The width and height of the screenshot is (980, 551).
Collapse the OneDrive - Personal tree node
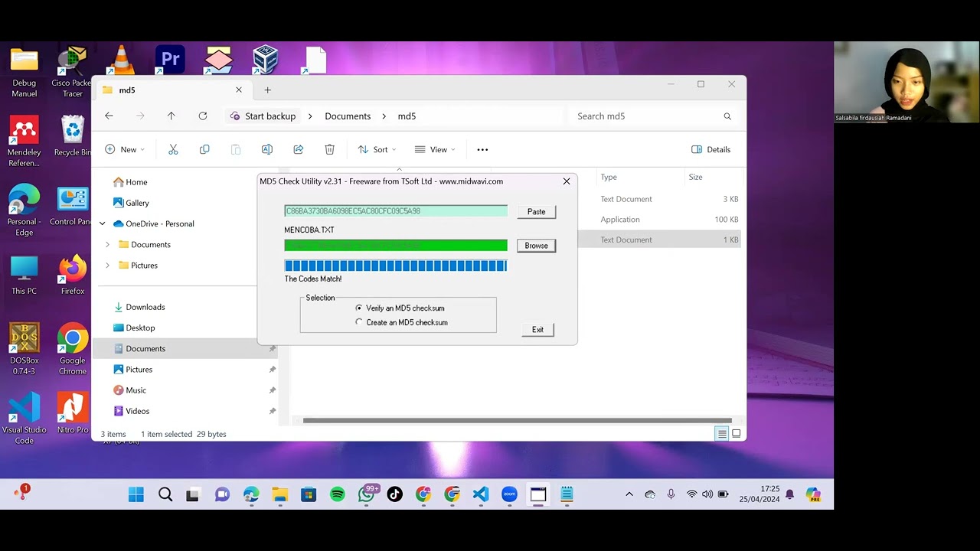(x=102, y=223)
